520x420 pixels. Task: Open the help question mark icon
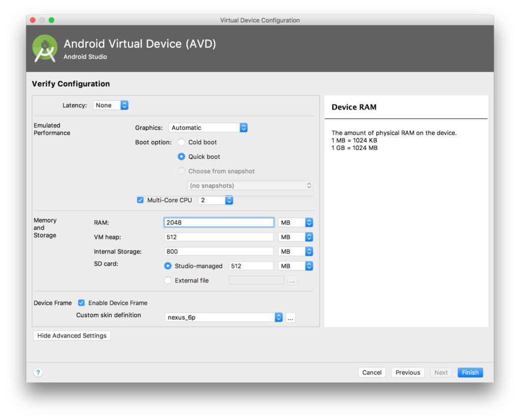click(38, 373)
